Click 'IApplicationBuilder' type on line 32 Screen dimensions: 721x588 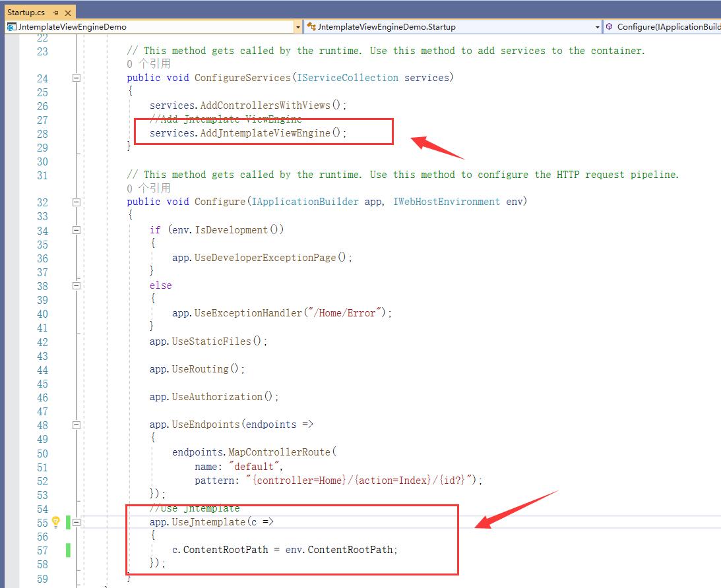tap(305, 202)
